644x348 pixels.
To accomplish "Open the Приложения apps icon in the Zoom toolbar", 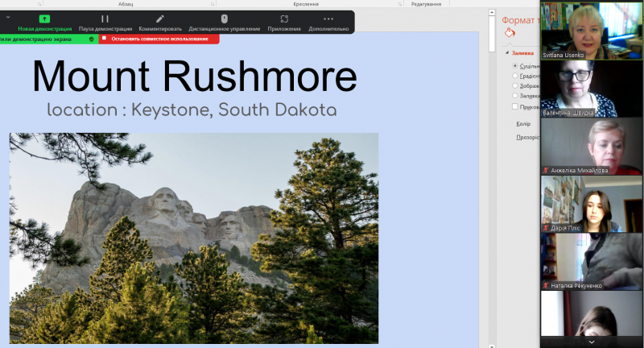I will click(x=284, y=19).
